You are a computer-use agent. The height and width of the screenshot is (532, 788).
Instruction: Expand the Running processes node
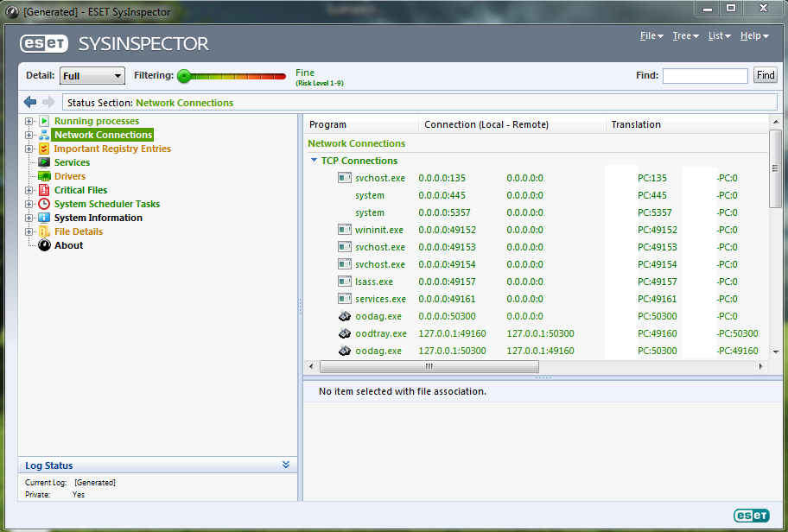29,121
